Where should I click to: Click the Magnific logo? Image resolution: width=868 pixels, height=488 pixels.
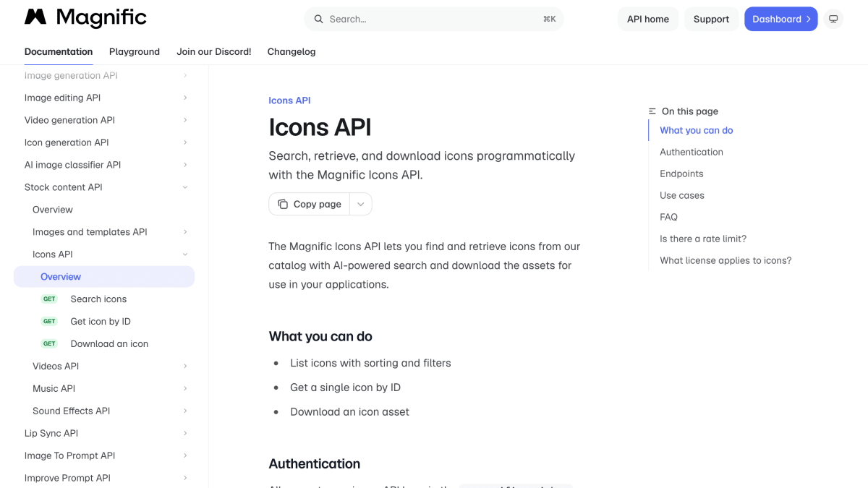pos(85,18)
